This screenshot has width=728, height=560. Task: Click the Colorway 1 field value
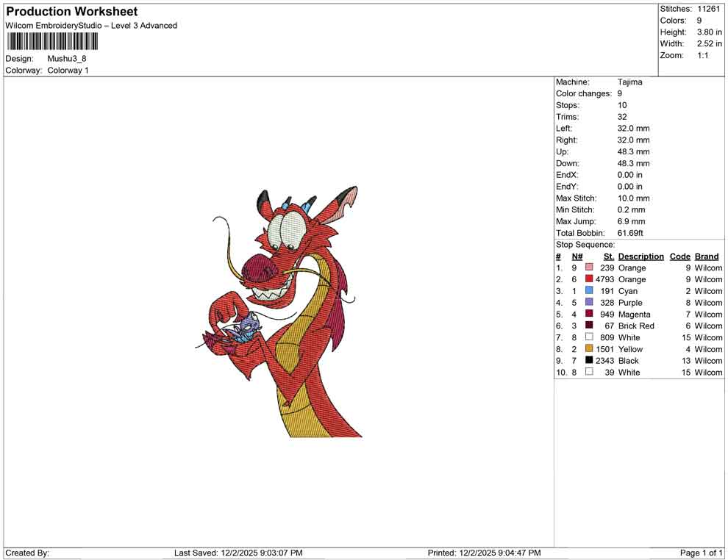pos(66,71)
